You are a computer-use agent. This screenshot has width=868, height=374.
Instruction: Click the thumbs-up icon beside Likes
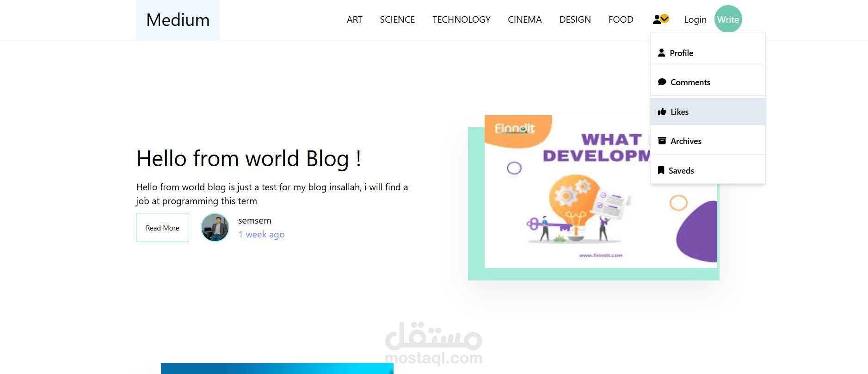[x=662, y=112]
